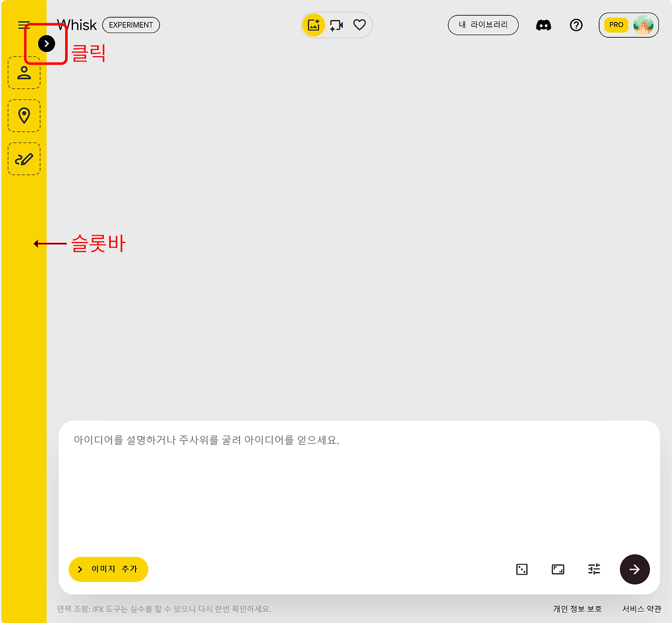Open the help icon
This screenshot has height=623, width=672.
[576, 25]
